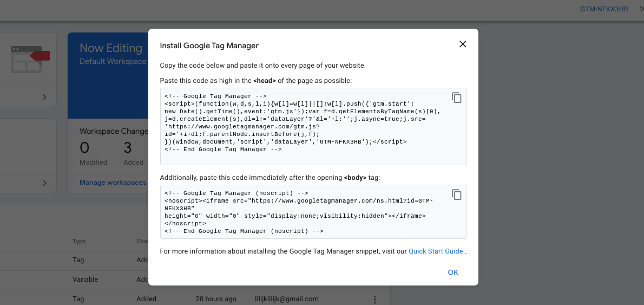Image resolution: width=644 pixels, height=305 pixels.
Task: Click the Now Editing heading
Action: [x=111, y=48]
